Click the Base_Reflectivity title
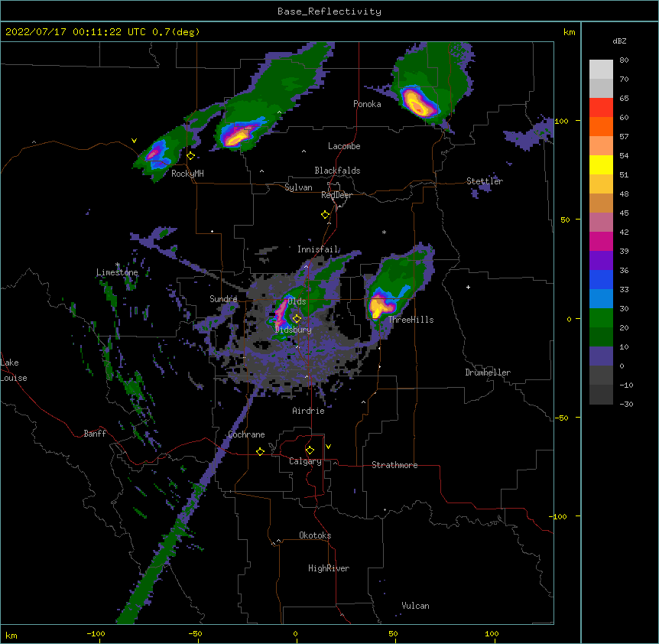The image size is (659, 644). pyautogui.click(x=329, y=11)
